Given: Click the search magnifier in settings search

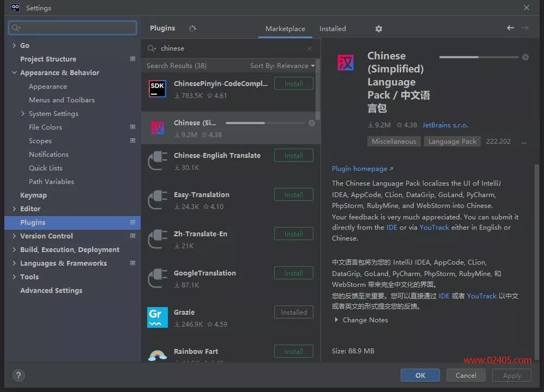Looking at the screenshot, I should (15, 28).
